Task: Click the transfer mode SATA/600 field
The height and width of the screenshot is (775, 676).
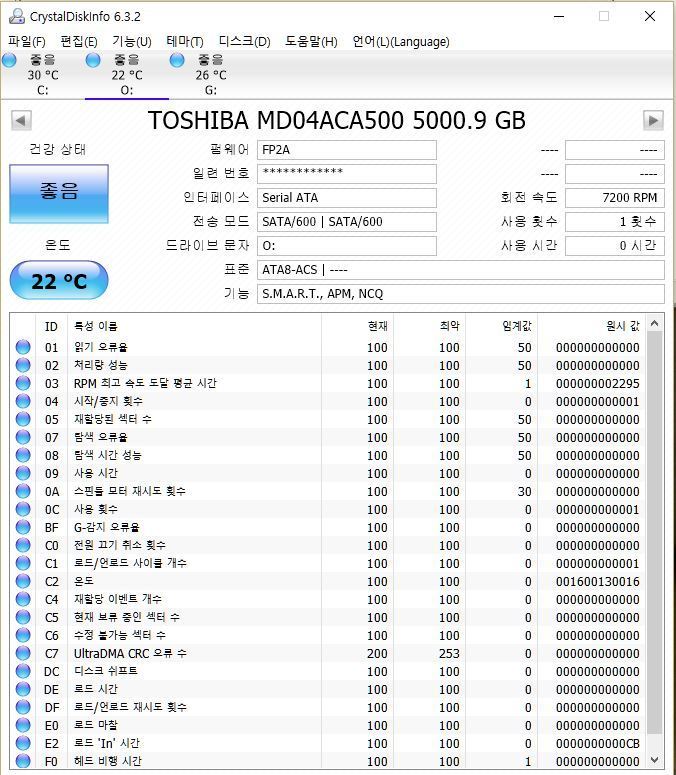Action: 346,221
